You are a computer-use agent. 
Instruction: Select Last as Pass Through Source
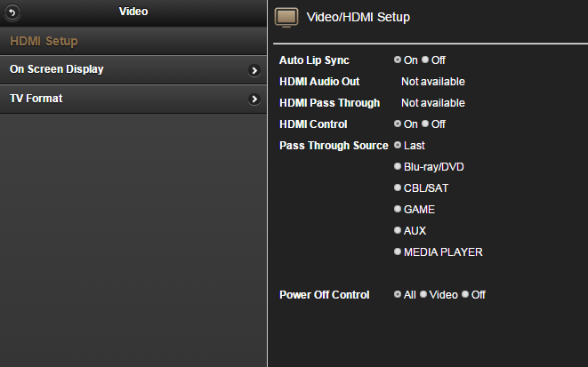398,145
